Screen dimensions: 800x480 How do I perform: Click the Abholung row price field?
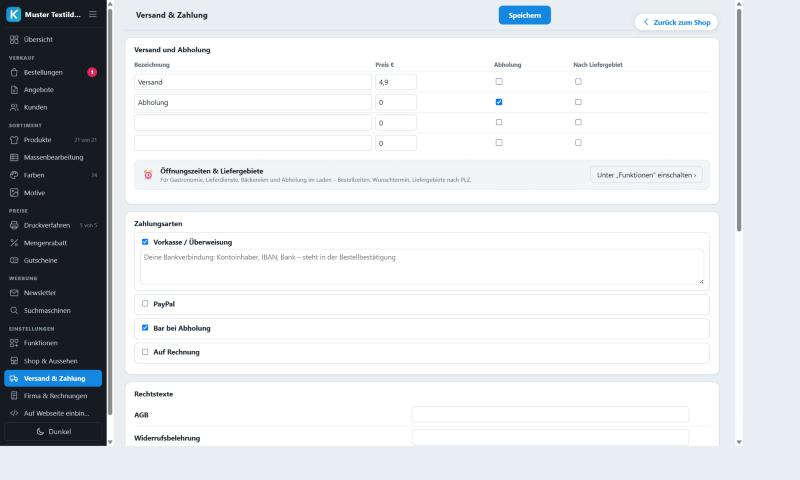tap(396, 103)
